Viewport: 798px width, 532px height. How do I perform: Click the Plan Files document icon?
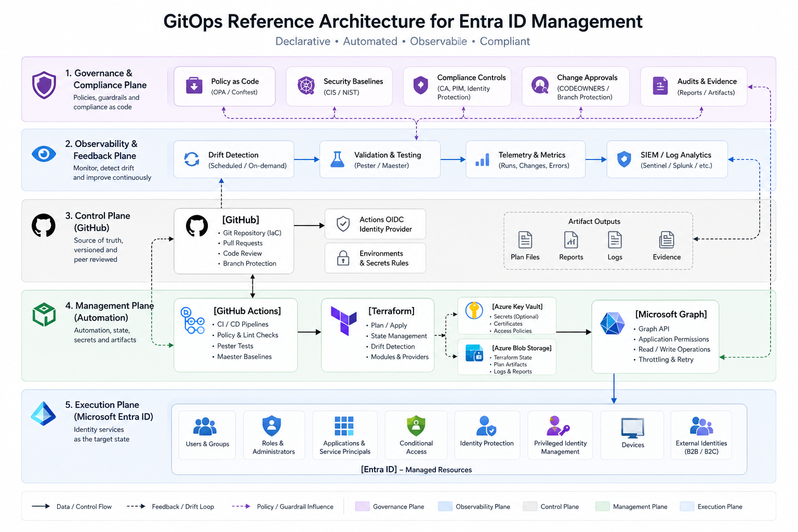(525, 240)
